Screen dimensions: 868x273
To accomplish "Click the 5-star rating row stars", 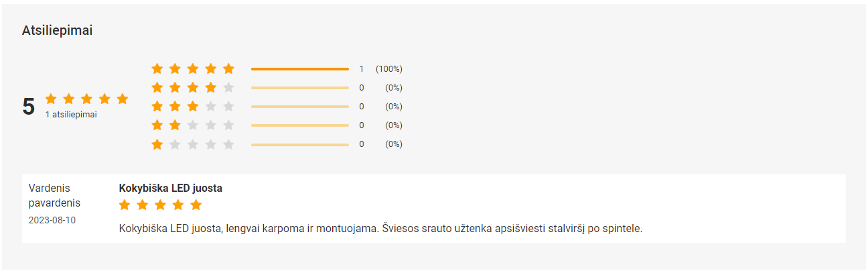I will point(193,68).
